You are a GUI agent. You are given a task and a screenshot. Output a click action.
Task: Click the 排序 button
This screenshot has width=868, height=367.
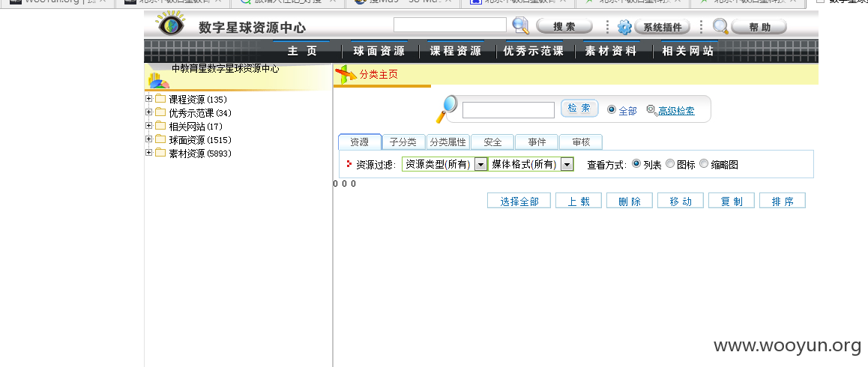pyautogui.click(x=783, y=201)
